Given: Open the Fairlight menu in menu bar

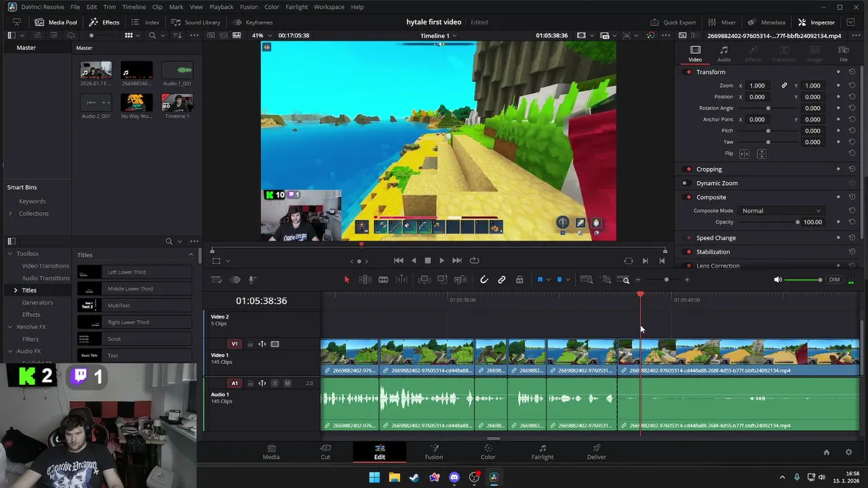Looking at the screenshot, I should (296, 7).
